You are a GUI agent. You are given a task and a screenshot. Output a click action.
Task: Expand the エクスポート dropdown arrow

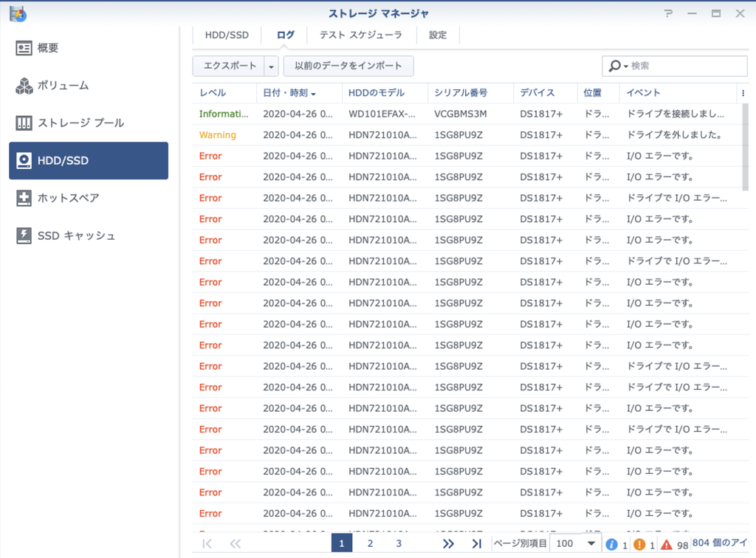click(271, 66)
